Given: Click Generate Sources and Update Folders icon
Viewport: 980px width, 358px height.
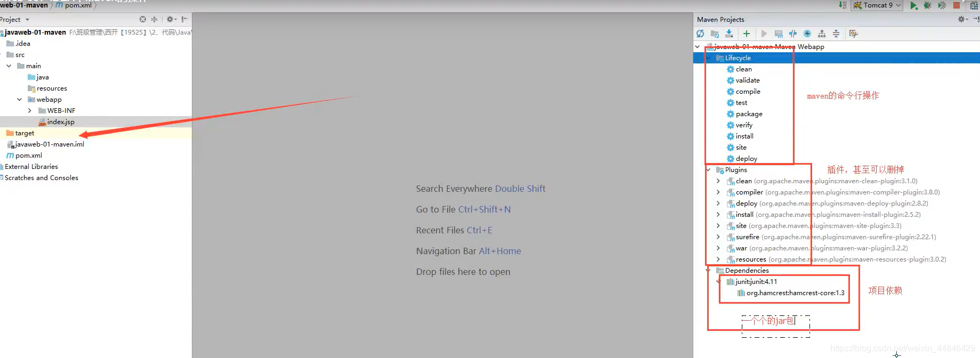Looking at the screenshot, I should [x=715, y=34].
